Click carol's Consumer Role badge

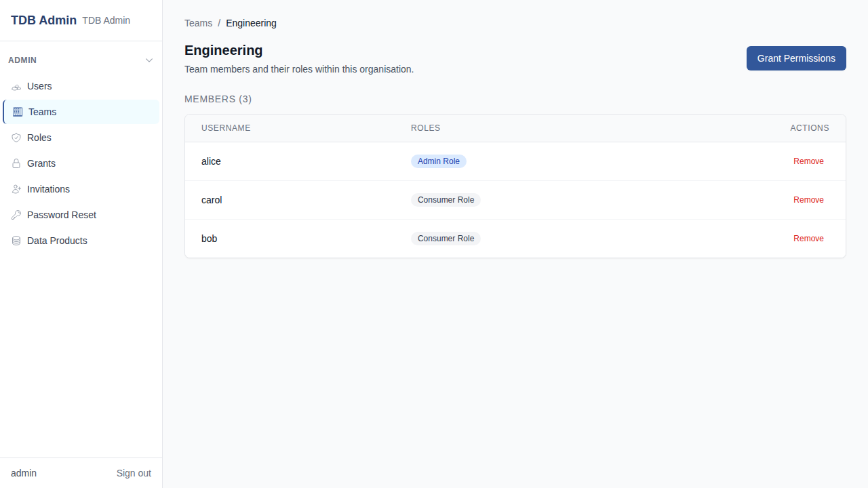(x=446, y=200)
